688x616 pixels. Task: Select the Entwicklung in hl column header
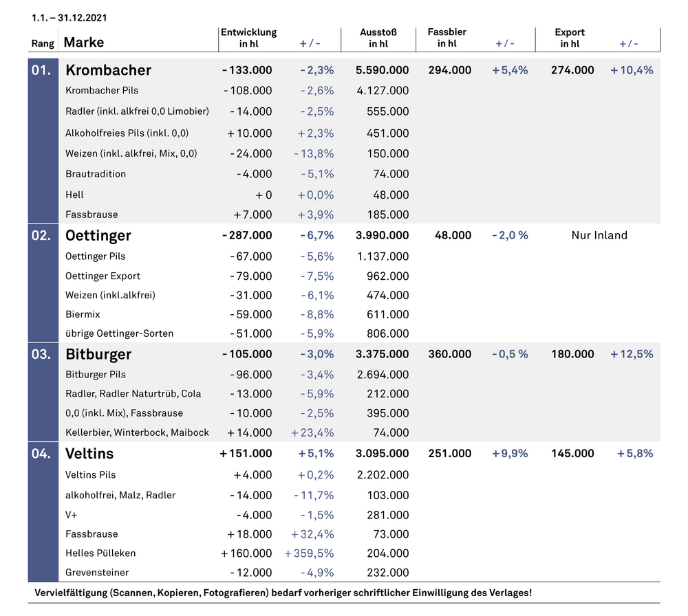pos(248,38)
